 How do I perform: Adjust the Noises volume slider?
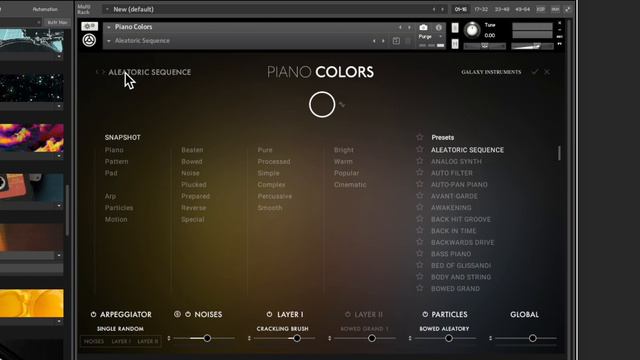point(204,338)
